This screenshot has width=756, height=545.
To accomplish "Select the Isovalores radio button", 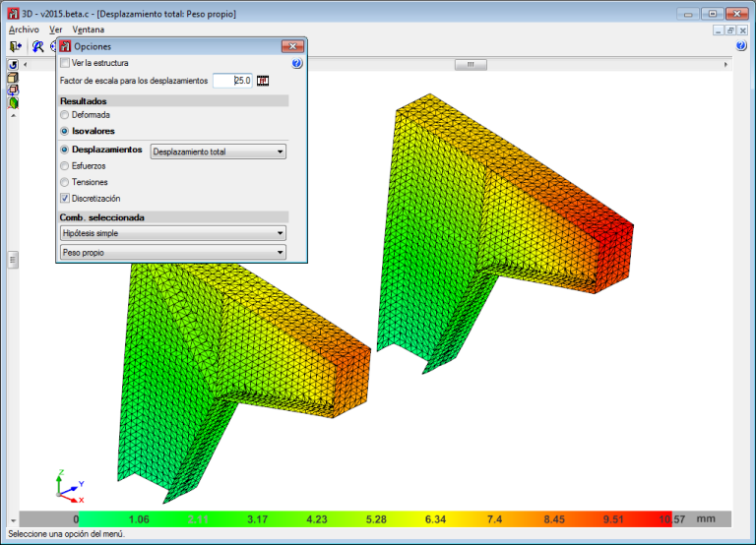I will click(x=65, y=131).
